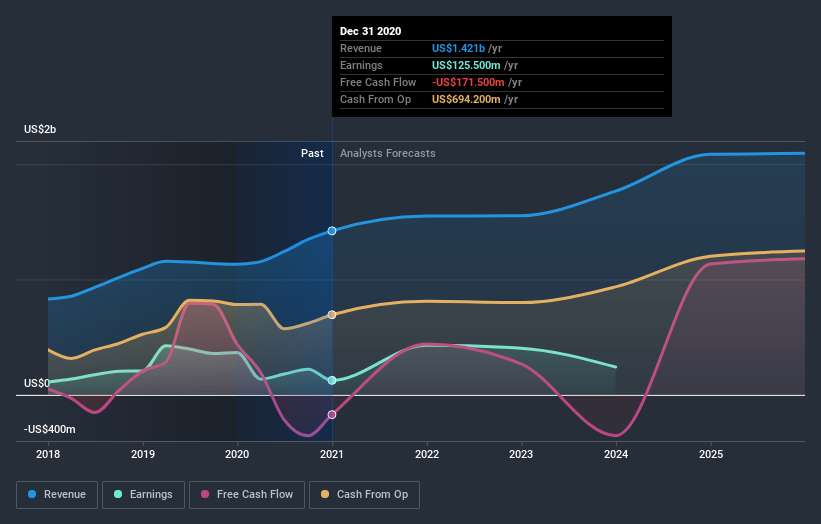The height and width of the screenshot is (524, 821).
Task: Click the 2023 x-axis label
Action: pos(521,454)
